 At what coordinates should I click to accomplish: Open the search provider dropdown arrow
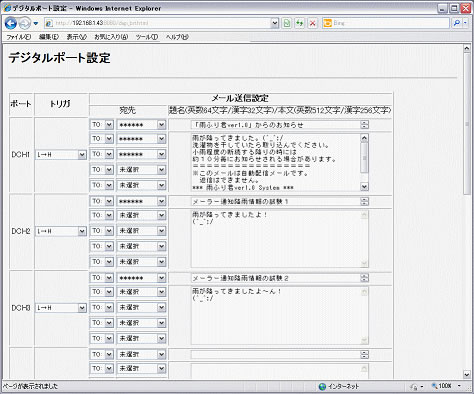[x=465, y=23]
